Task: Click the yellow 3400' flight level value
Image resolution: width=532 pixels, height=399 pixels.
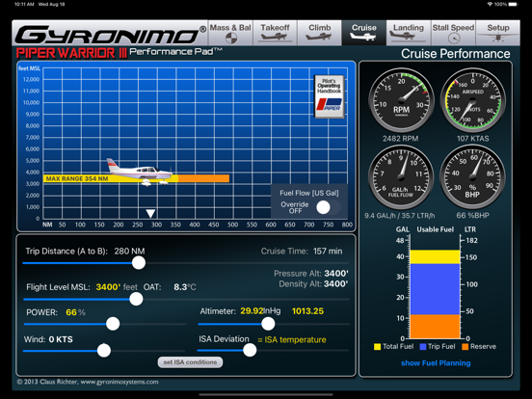Action: (x=108, y=287)
